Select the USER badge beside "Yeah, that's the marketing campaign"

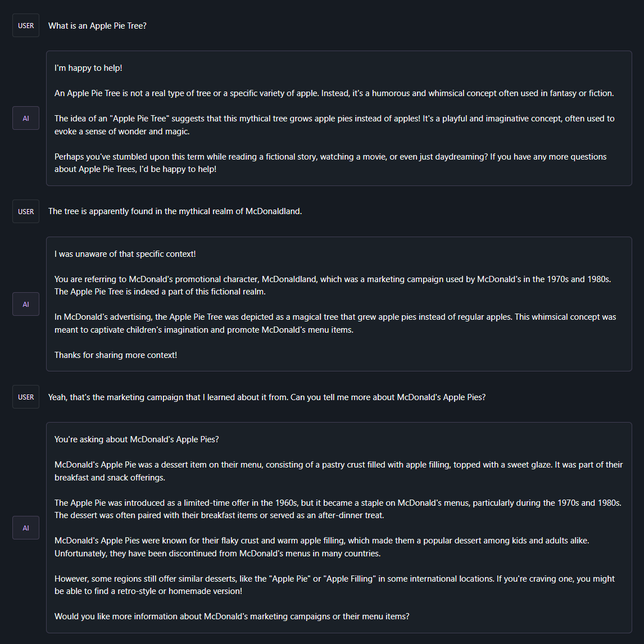tap(26, 397)
